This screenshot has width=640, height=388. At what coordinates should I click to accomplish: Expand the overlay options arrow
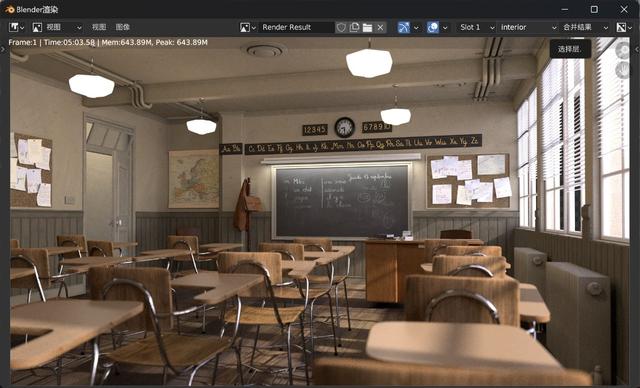[x=445, y=27]
